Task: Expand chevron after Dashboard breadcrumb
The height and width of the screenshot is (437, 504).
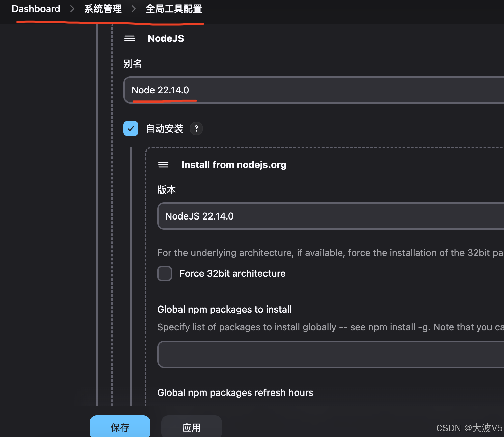Action: (x=72, y=9)
